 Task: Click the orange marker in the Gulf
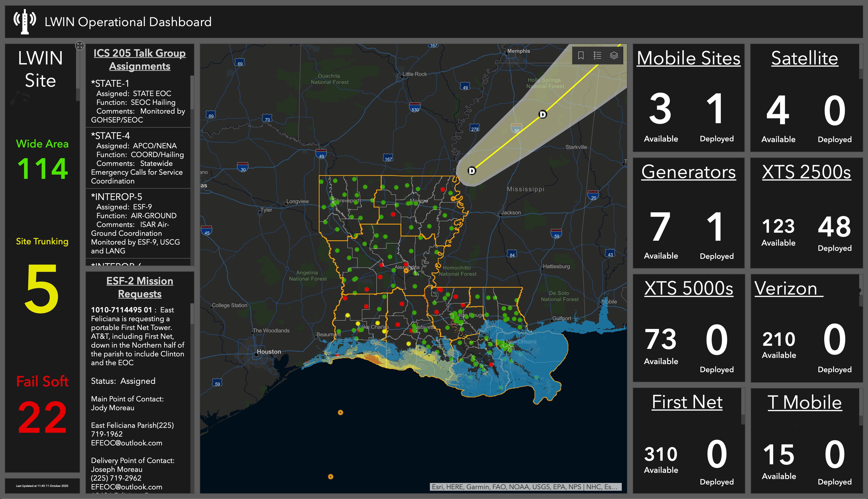click(340, 412)
